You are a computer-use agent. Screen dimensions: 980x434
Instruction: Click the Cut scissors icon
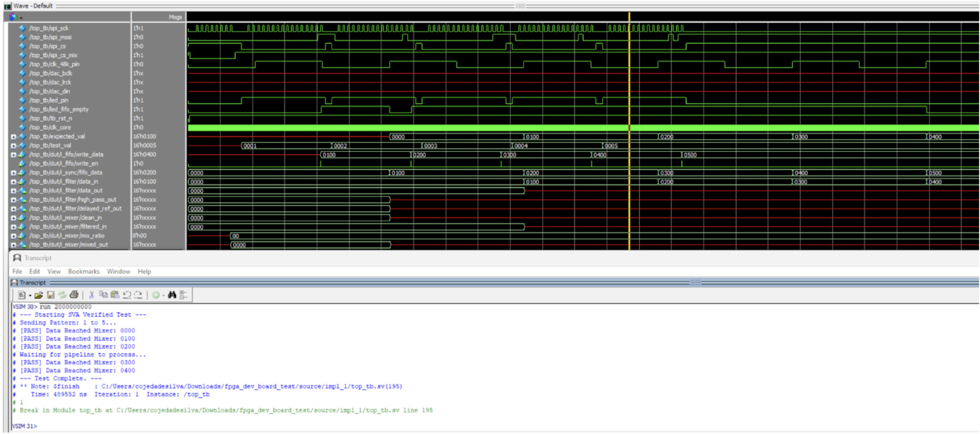[92, 295]
